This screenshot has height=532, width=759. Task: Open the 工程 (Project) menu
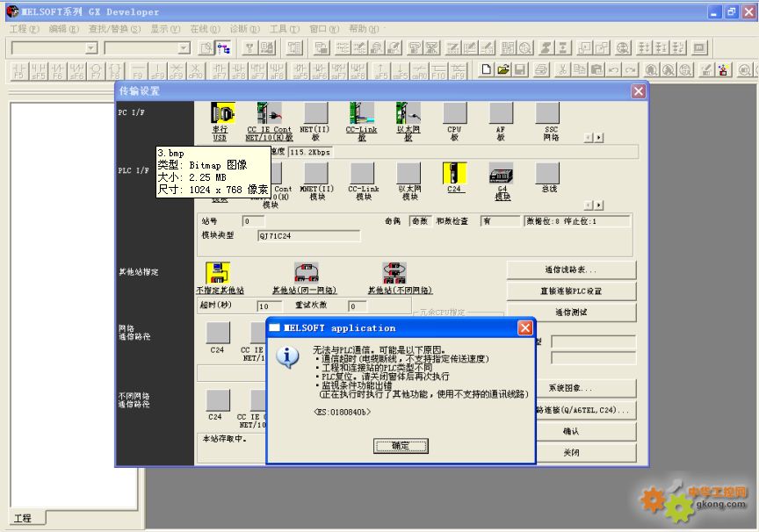click(x=25, y=29)
